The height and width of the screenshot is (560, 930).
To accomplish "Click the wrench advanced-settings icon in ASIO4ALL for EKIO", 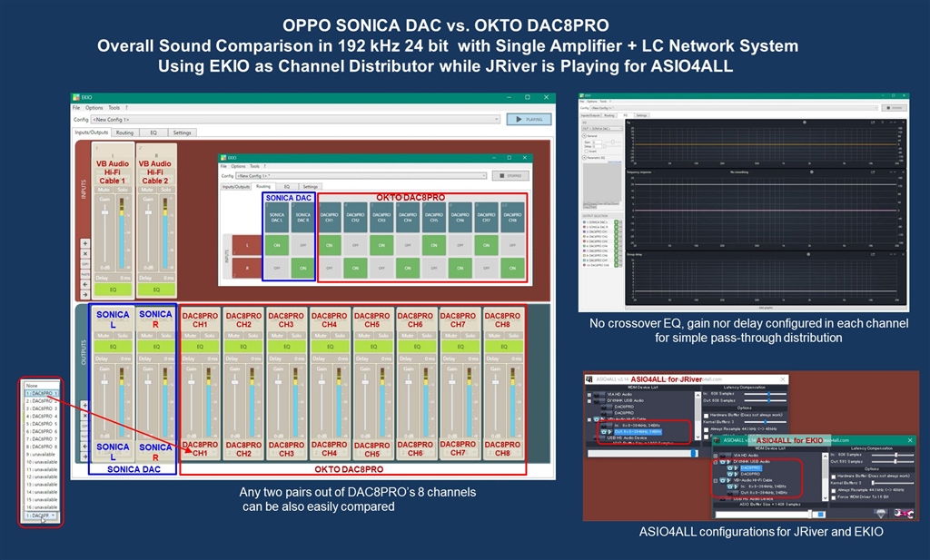I will coord(904,513).
